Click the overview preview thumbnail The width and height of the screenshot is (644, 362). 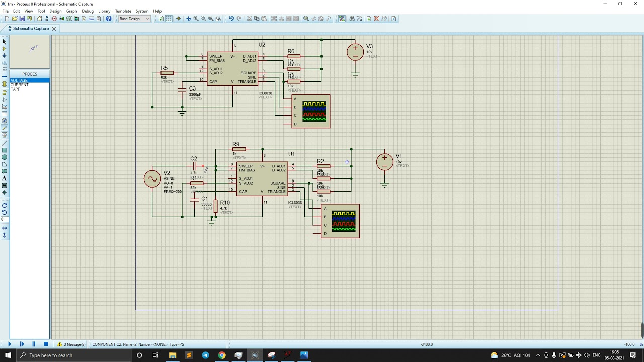click(30, 52)
